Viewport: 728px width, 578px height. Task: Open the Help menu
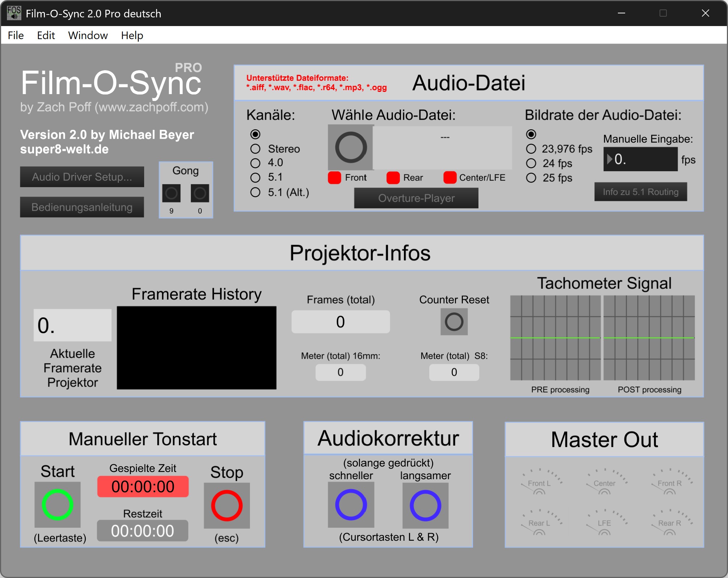point(132,35)
